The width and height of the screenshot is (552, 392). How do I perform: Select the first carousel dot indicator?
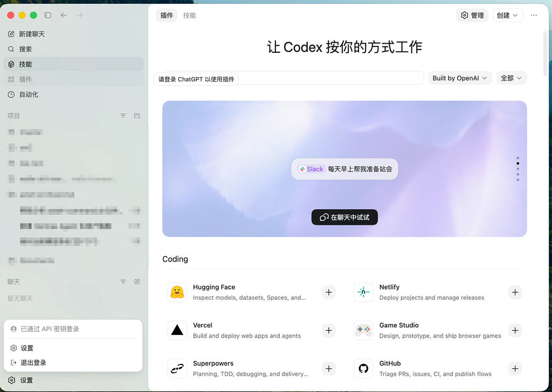click(517, 158)
